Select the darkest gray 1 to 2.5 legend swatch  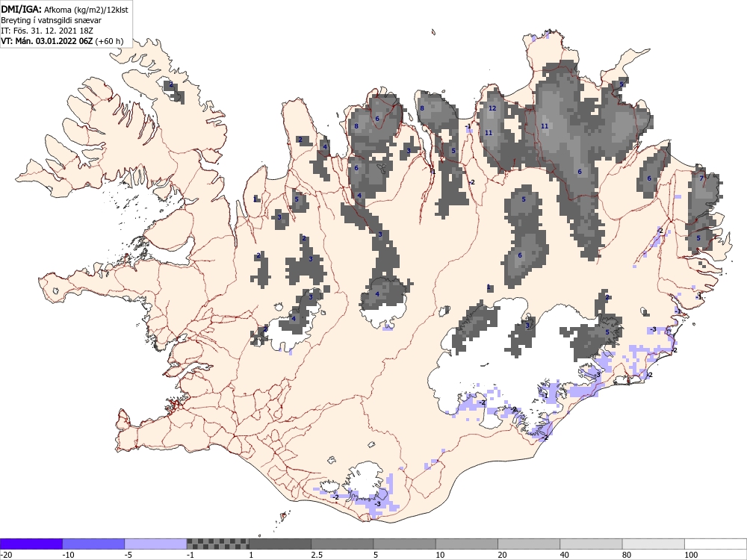[x=280, y=544]
